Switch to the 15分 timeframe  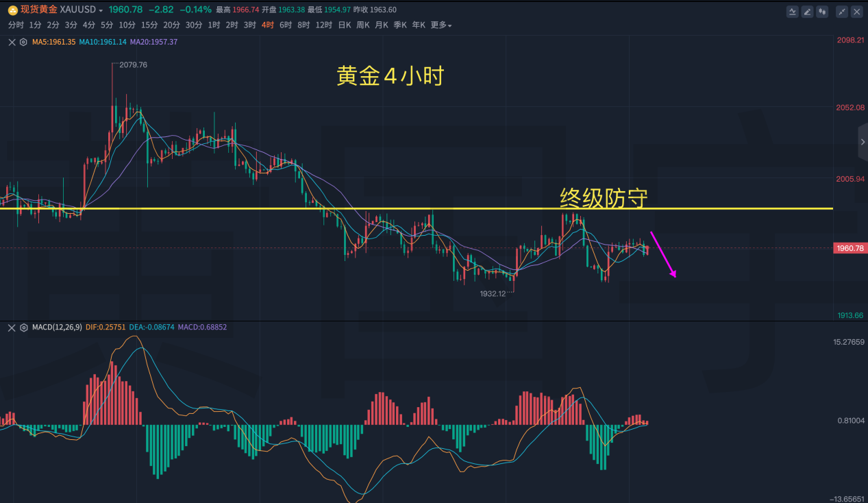149,25
